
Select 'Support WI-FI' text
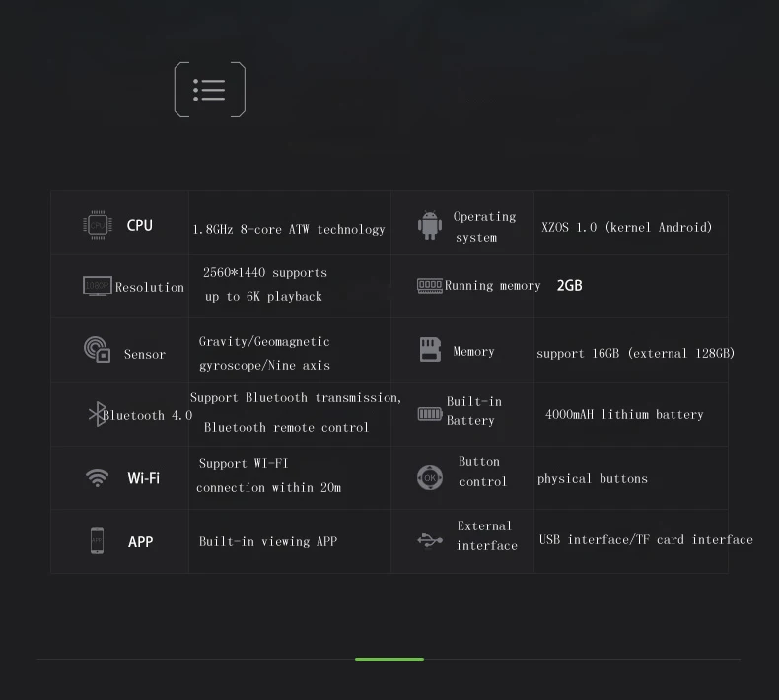click(244, 464)
